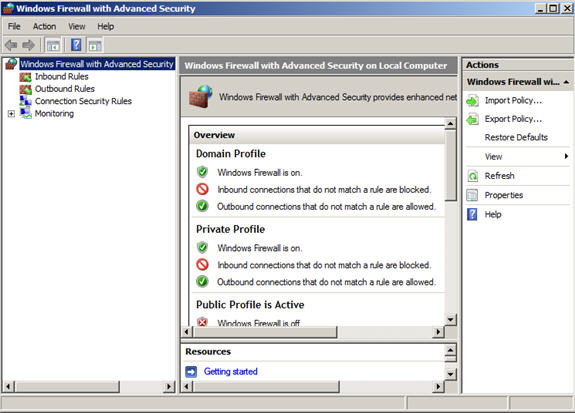Click the 'Overview' section heading

point(214,135)
